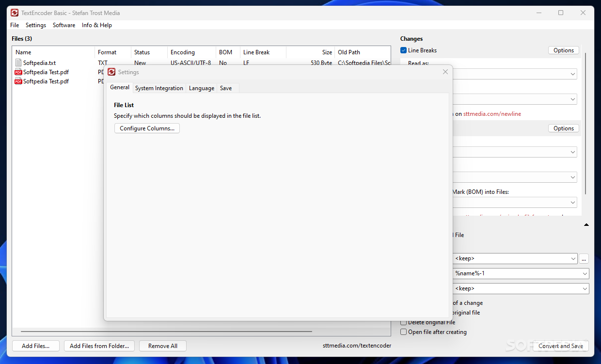Click the 530 Byte size cell
This screenshot has width=601, height=364.
(321, 63)
